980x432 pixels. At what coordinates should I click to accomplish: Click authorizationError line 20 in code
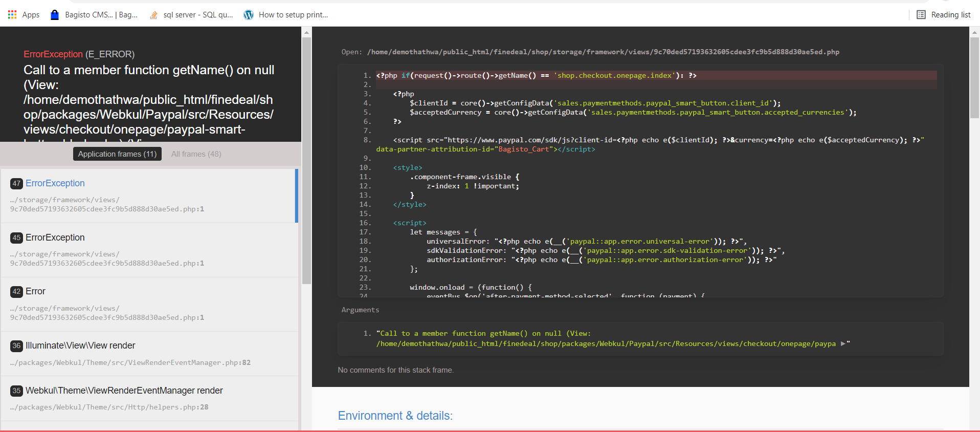click(x=602, y=260)
